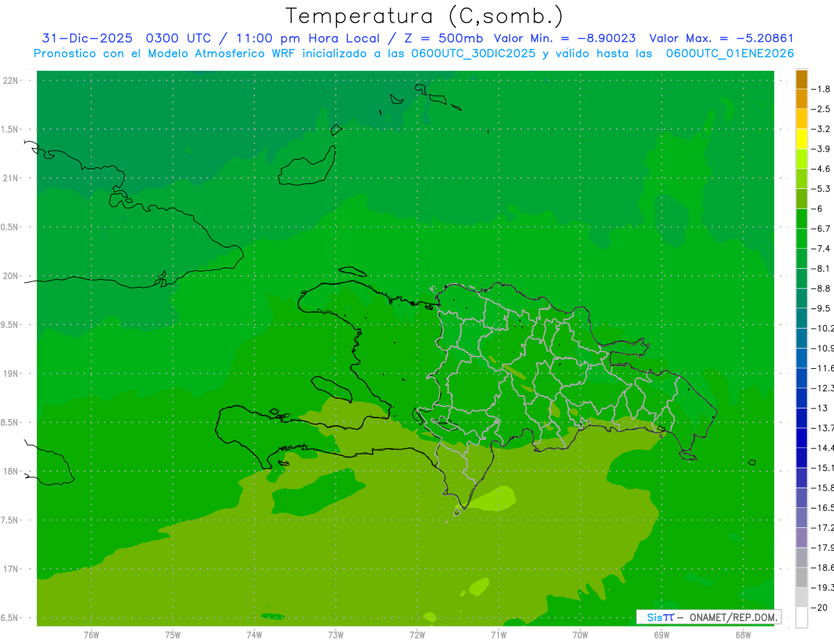Viewport: 834px width, 644px height.
Task: Click the '76W' longitude label
Action: (91, 634)
